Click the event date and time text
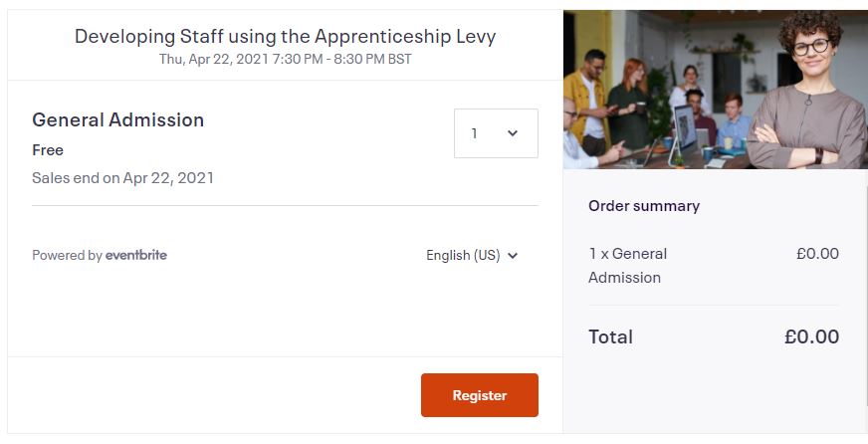The width and height of the screenshot is (868, 444). (x=285, y=59)
